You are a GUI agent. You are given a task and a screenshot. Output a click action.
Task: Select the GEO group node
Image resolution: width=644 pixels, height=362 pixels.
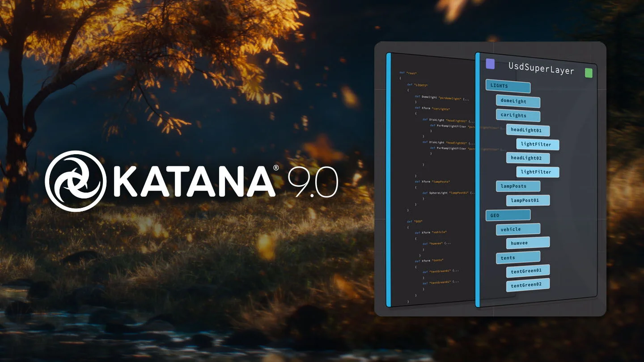(x=508, y=215)
